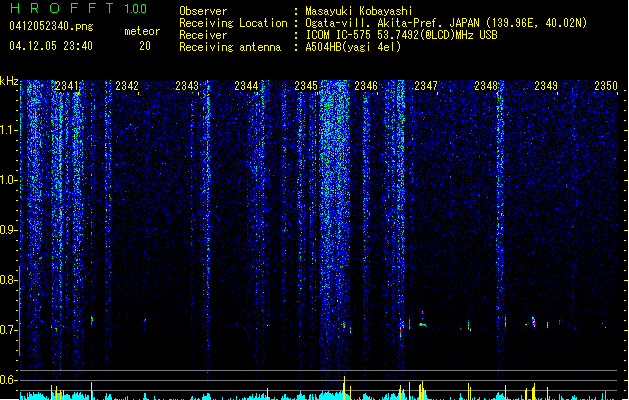Image resolution: width=629 pixels, height=400 pixels.
Task: Click time marker 2350
Action: click(x=606, y=86)
